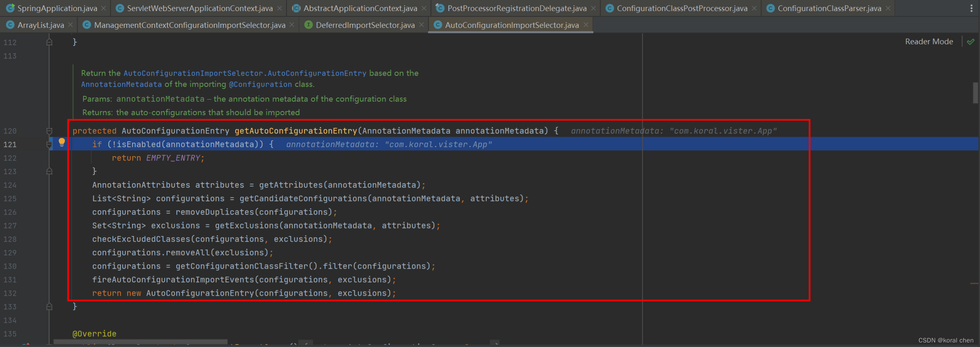
Task: Click fold end marker at line 123
Action: [x=49, y=171]
